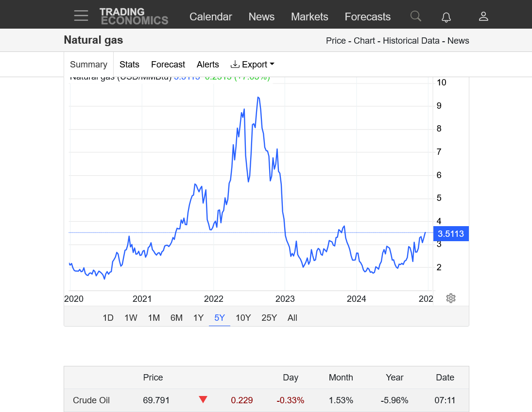This screenshot has width=532, height=412.
Task: Click the 3.5113 current price label
Action: click(x=451, y=234)
